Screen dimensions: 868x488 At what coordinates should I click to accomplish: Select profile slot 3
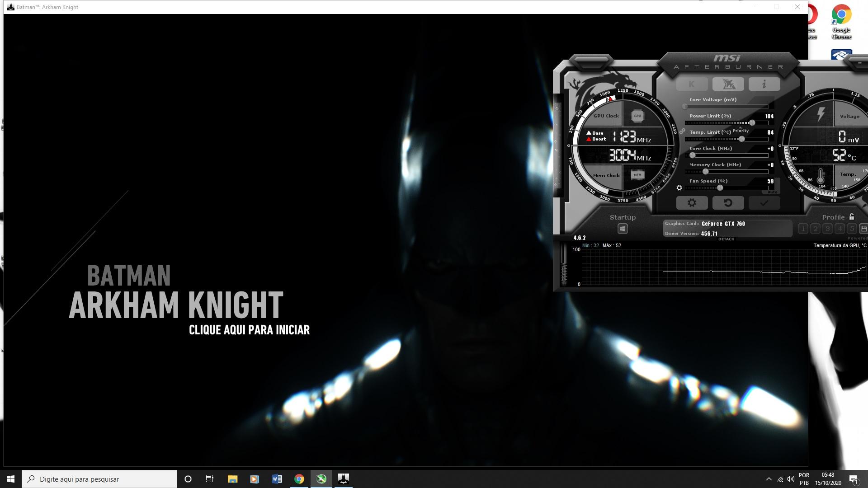827,229
